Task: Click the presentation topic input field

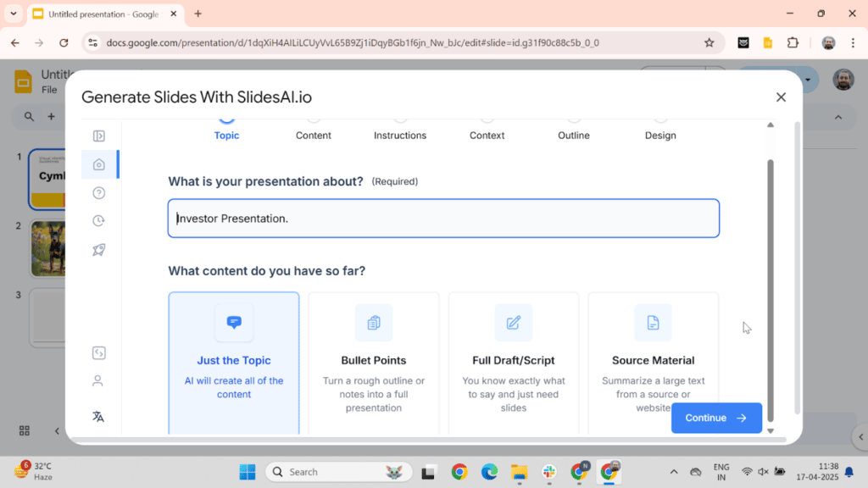Action: click(443, 218)
